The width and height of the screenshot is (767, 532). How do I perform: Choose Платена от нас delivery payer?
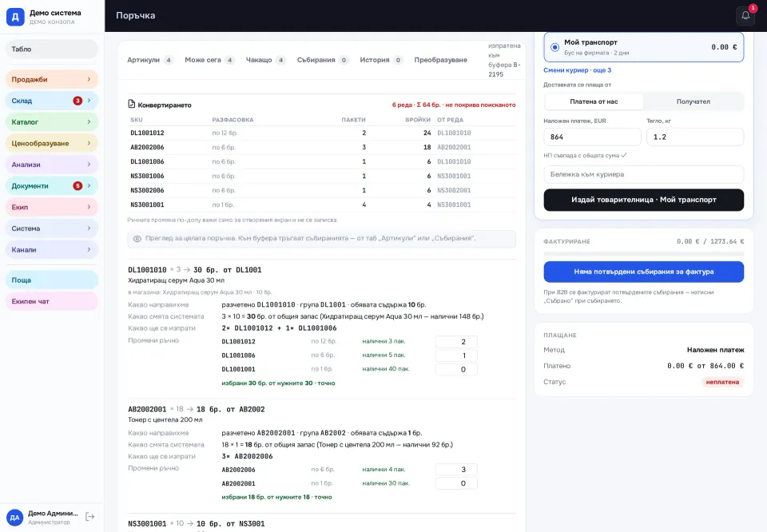coord(594,101)
